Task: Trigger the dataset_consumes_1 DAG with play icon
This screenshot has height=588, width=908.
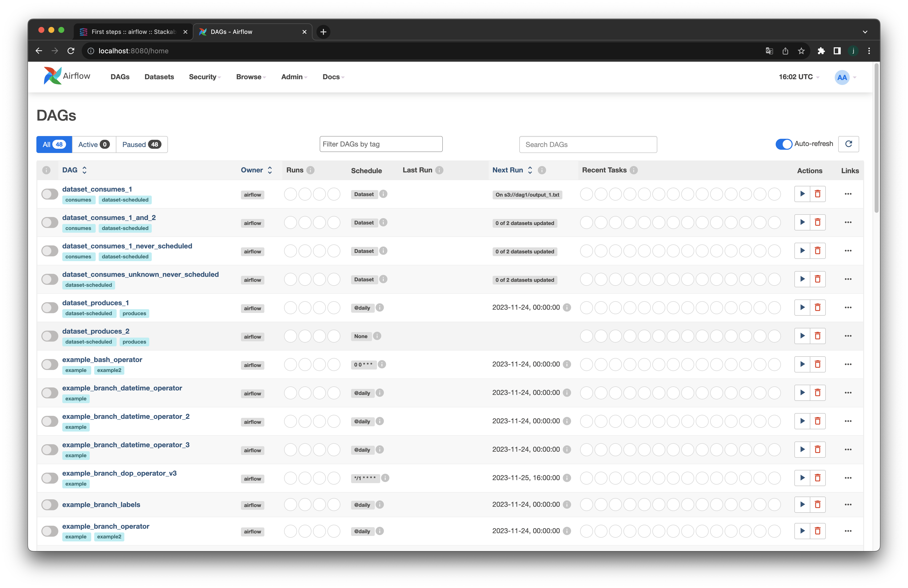Action: pos(802,194)
